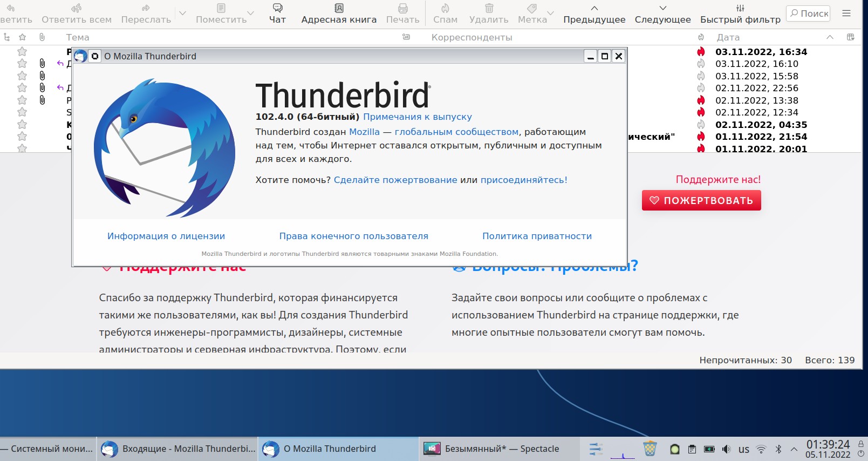Open the Thunderbird hamburger app menu

tap(846, 13)
